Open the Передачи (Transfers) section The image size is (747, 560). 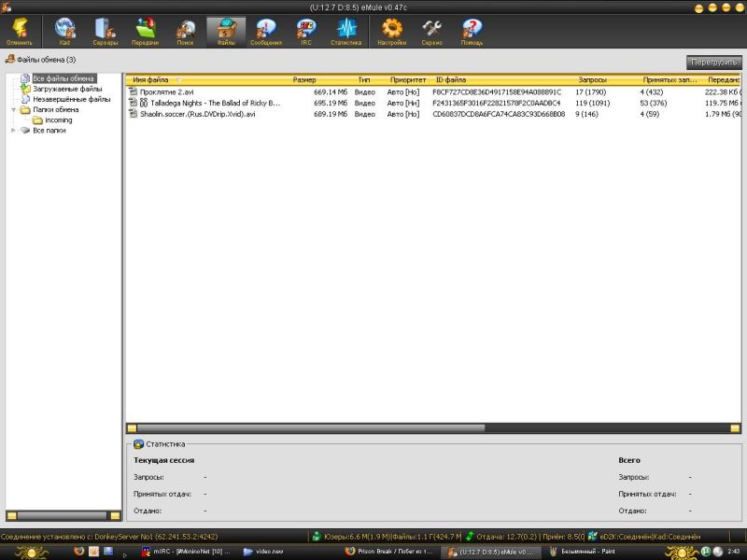point(145,31)
